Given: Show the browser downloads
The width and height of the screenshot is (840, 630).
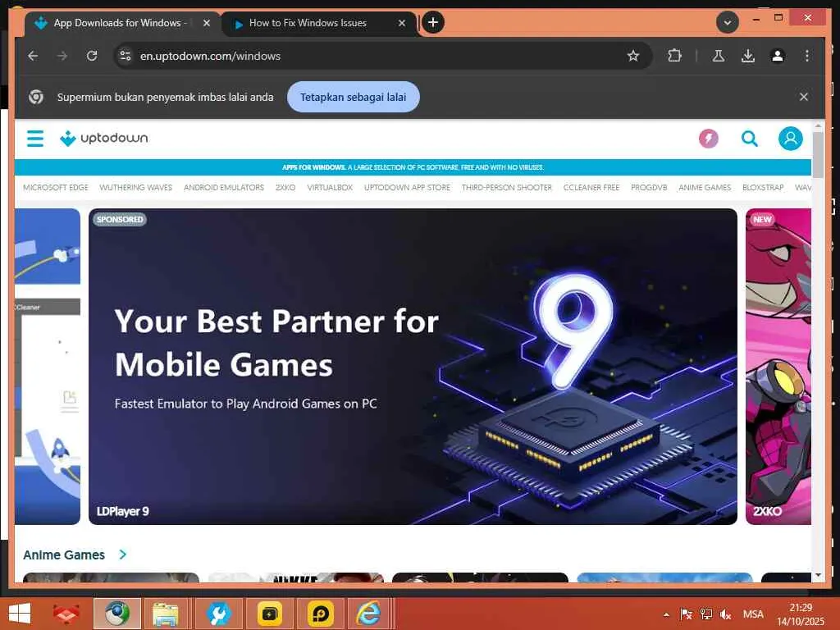Looking at the screenshot, I should point(748,56).
